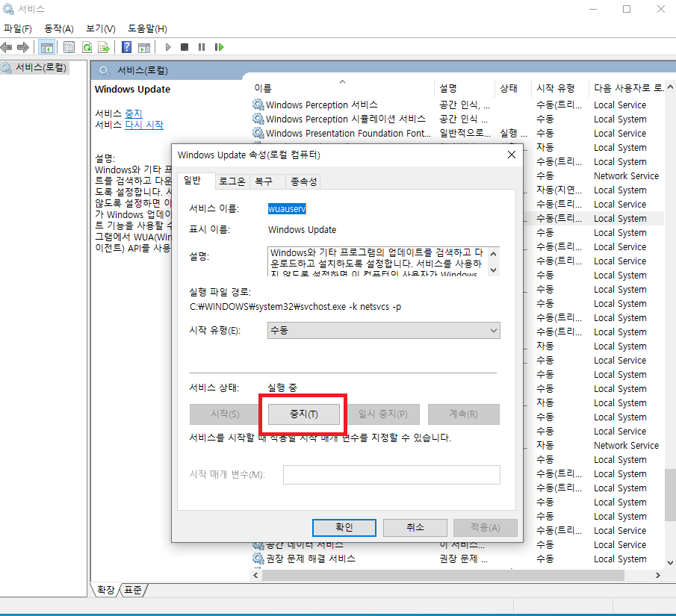676x616 pixels.
Task: Select the 일반 tab in the dialog
Action: (192, 181)
